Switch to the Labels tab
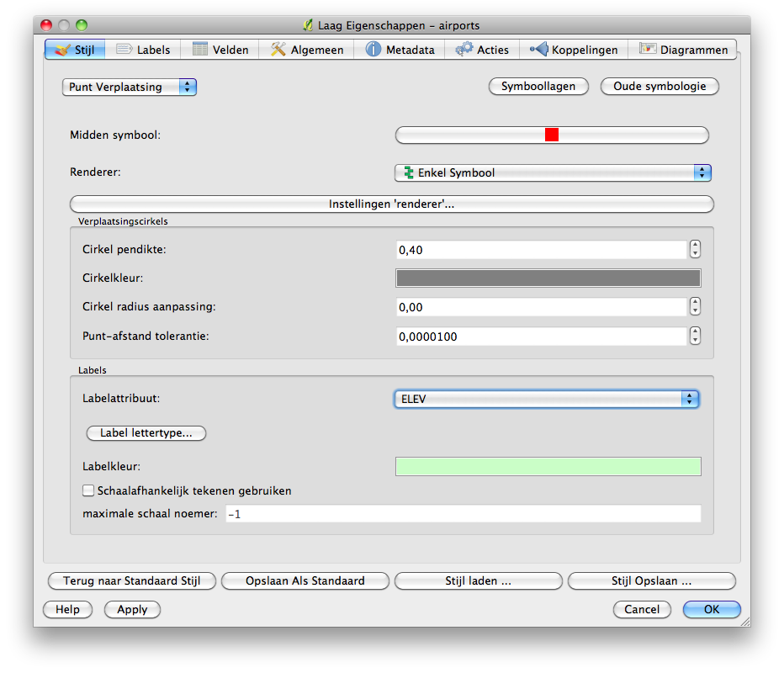784x673 pixels. click(x=143, y=50)
